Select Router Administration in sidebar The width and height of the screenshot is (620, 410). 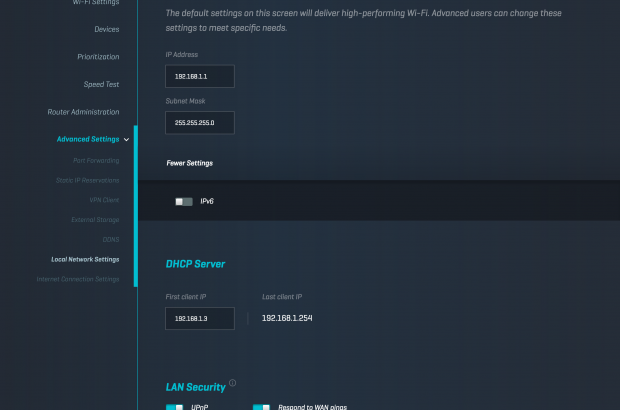tap(83, 112)
